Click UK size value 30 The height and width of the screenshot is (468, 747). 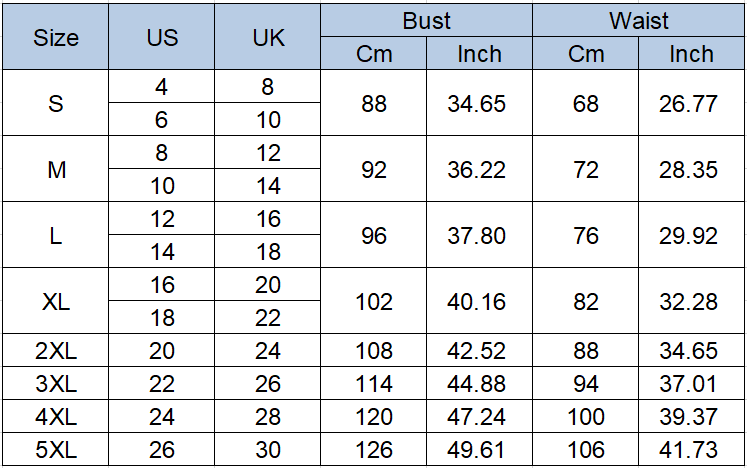[267, 449]
